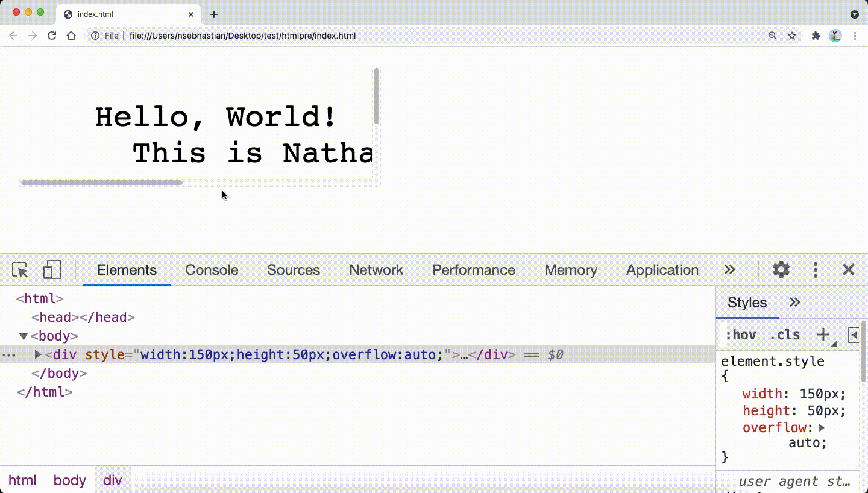This screenshot has width=868, height=493.
Task: Expand the div element in DOM tree
Action: pos(38,354)
